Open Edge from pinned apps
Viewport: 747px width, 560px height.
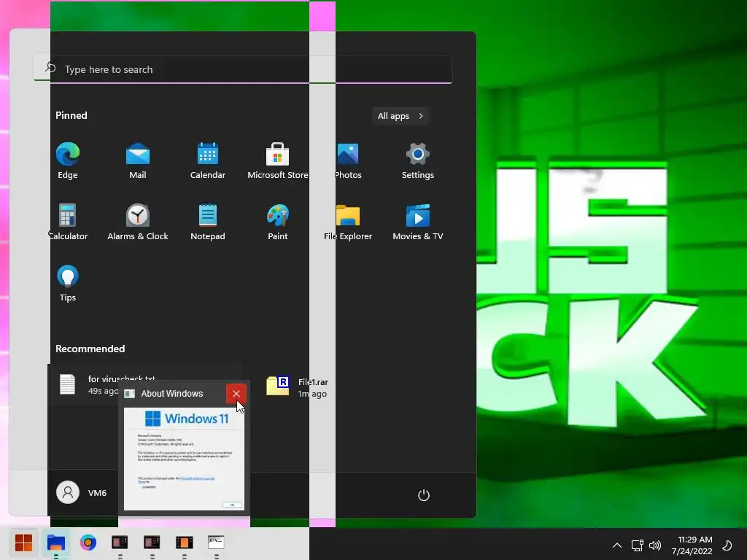click(68, 161)
